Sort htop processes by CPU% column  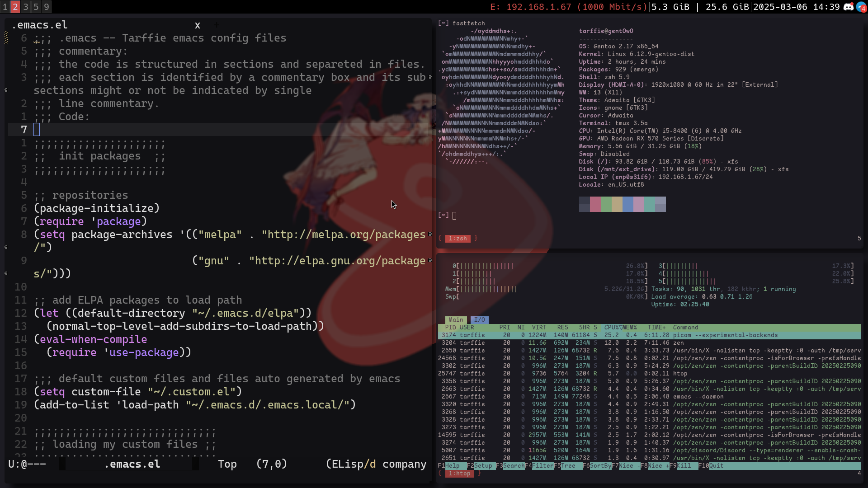coord(612,328)
